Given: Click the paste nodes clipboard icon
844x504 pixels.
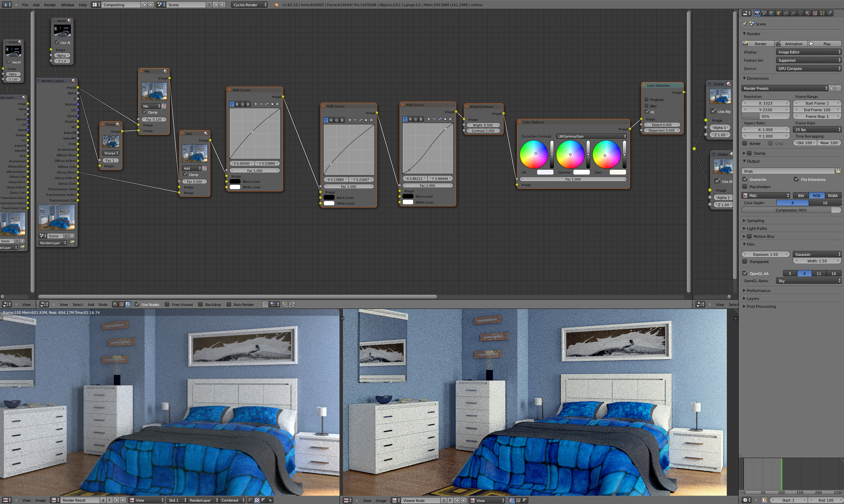Looking at the screenshot, I should (x=291, y=304).
